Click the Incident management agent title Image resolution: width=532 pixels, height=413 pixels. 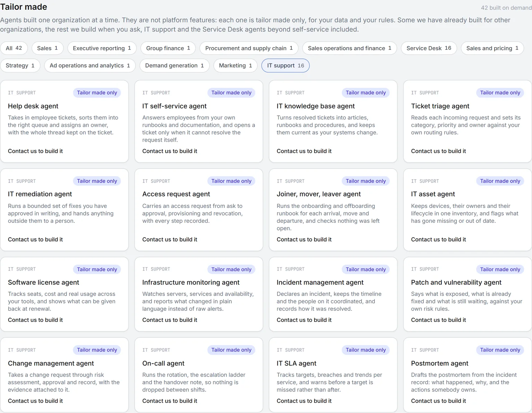tap(320, 282)
